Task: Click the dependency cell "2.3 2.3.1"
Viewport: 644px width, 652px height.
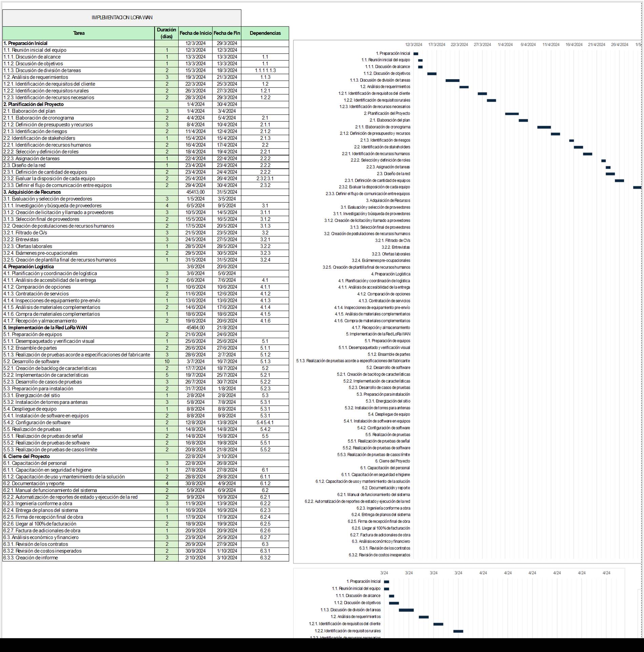Action: (x=265, y=179)
